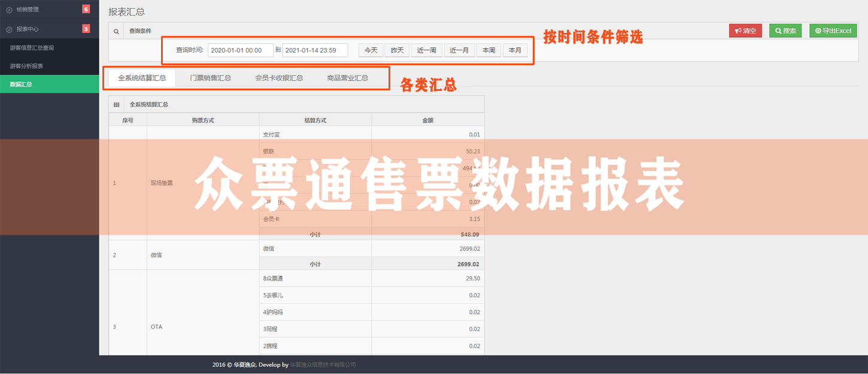Click the amount 29.50
Image resolution: width=868 pixels, height=374 pixels.
point(428,278)
